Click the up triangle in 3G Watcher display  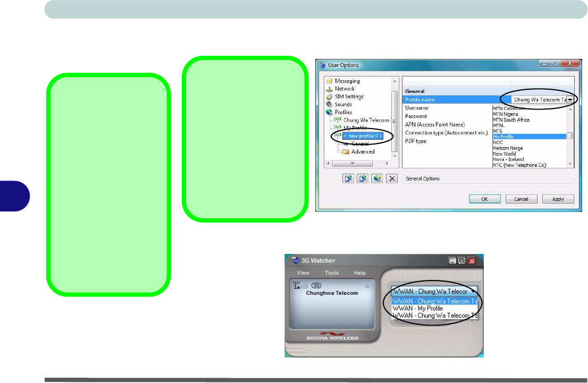coord(367,286)
